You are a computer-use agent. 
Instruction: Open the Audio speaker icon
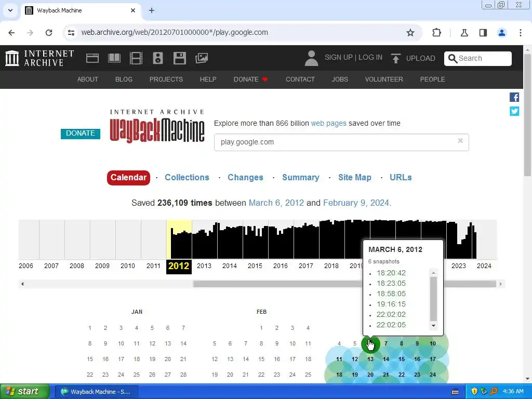pyautogui.click(x=158, y=58)
